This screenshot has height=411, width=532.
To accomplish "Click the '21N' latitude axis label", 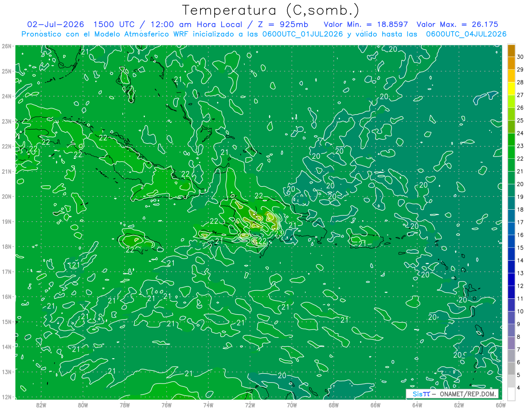I will click(6, 172).
